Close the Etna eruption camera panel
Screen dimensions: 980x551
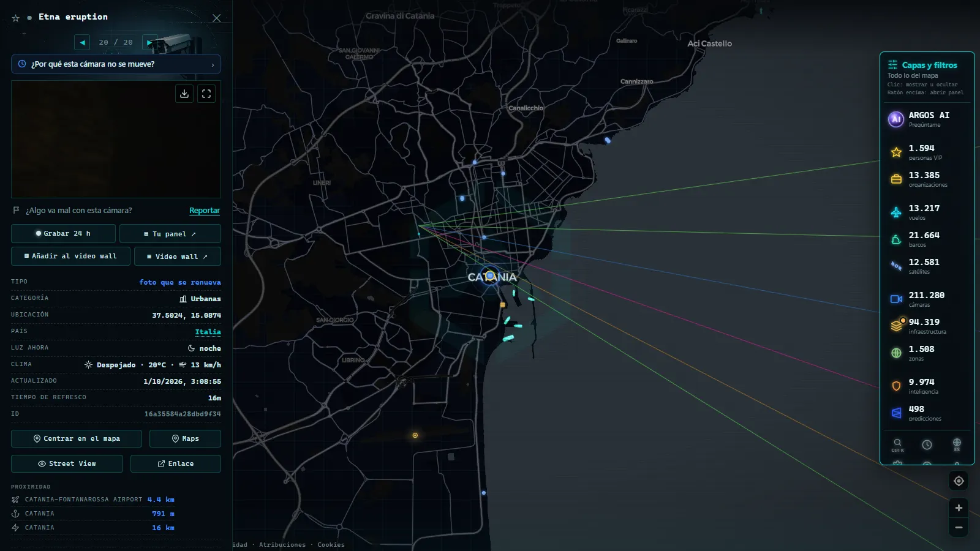click(x=216, y=18)
